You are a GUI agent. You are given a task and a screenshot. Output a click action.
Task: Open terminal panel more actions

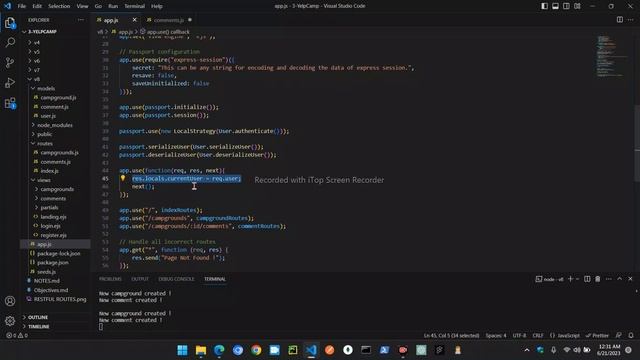coord(609,279)
